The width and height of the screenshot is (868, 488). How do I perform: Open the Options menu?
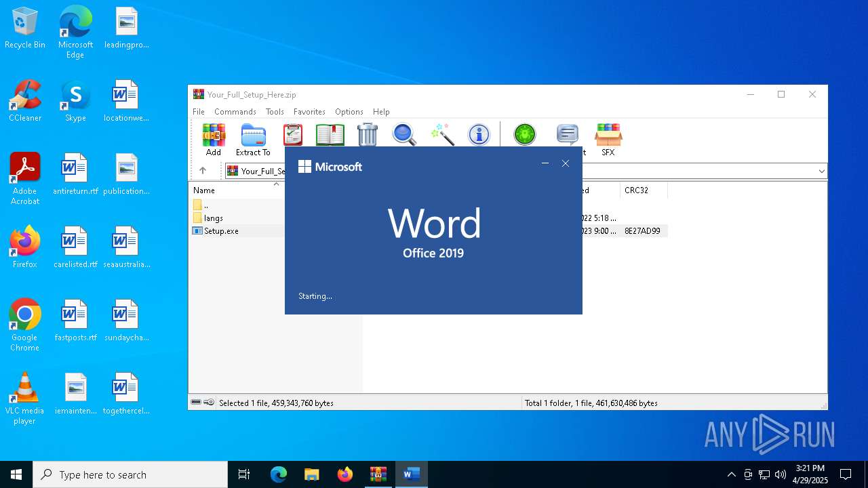click(x=349, y=112)
